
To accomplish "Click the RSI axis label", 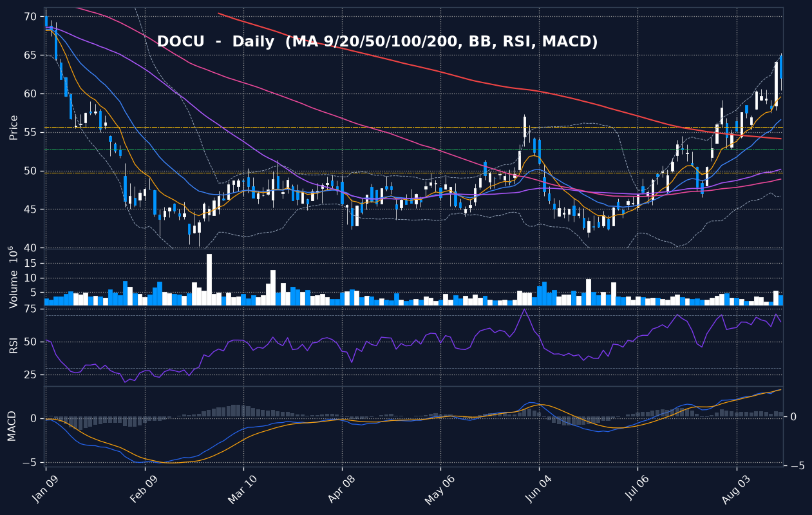I will pos(14,345).
